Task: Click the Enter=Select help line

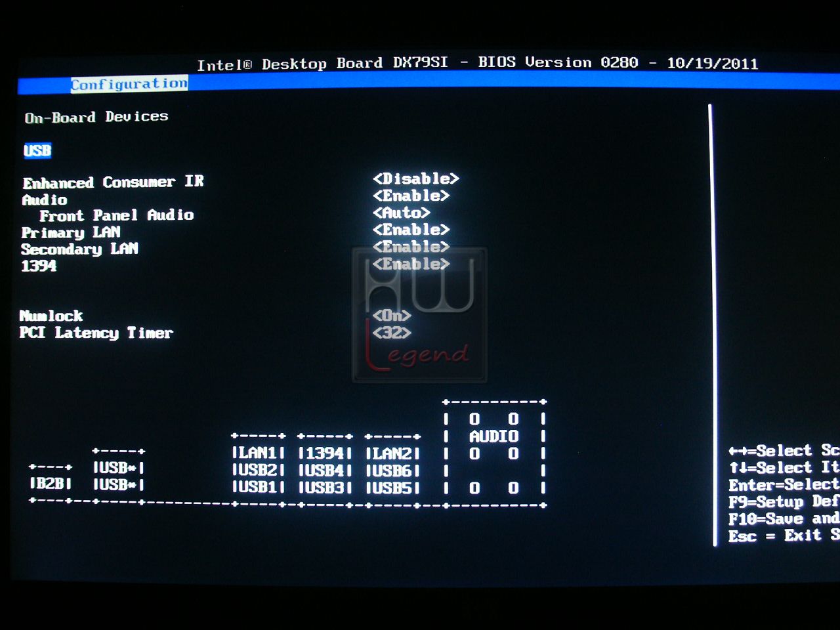Action: click(x=784, y=485)
